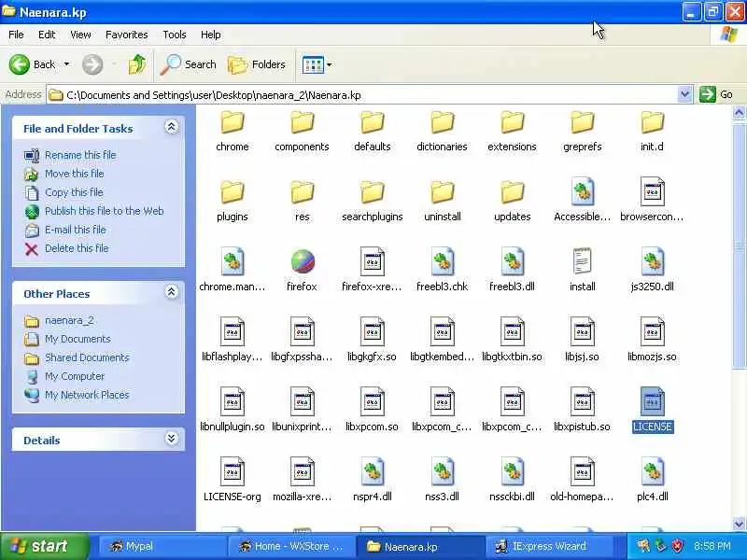747x560 pixels.
Task: Open the View menu
Action: point(80,35)
